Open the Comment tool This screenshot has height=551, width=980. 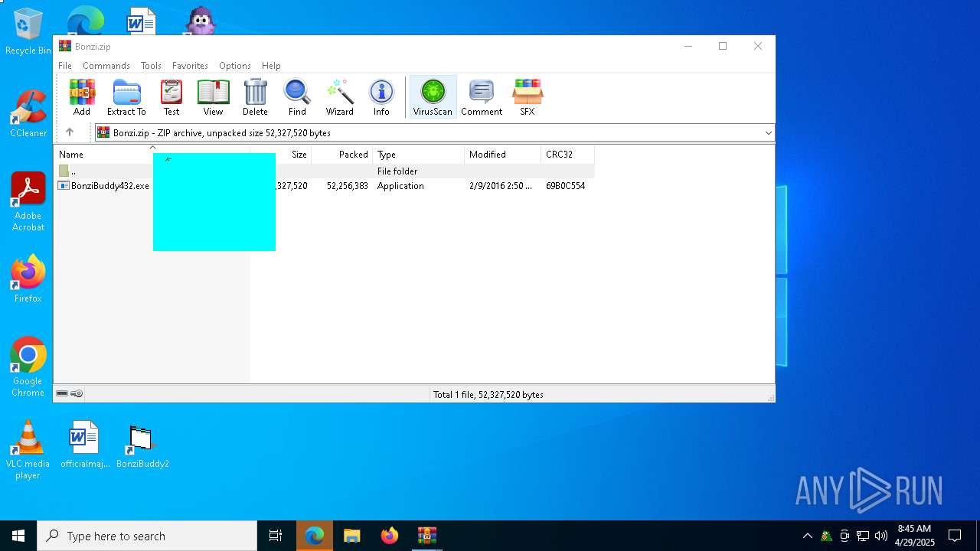(x=482, y=97)
